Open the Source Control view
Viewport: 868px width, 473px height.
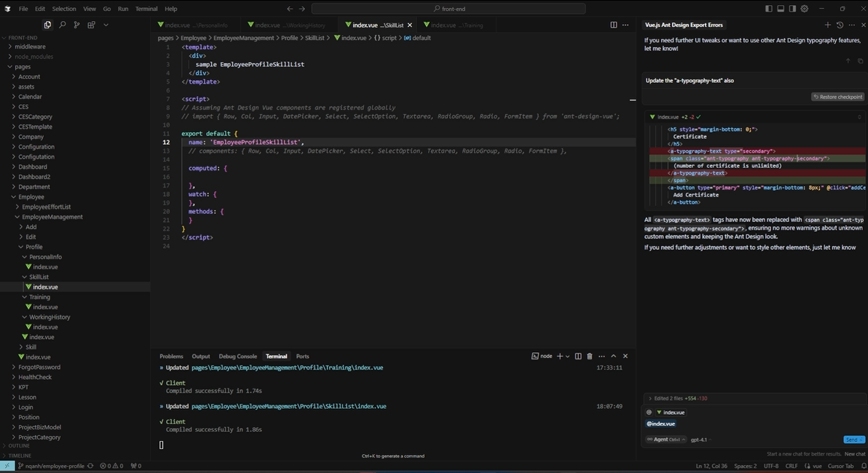pos(77,25)
